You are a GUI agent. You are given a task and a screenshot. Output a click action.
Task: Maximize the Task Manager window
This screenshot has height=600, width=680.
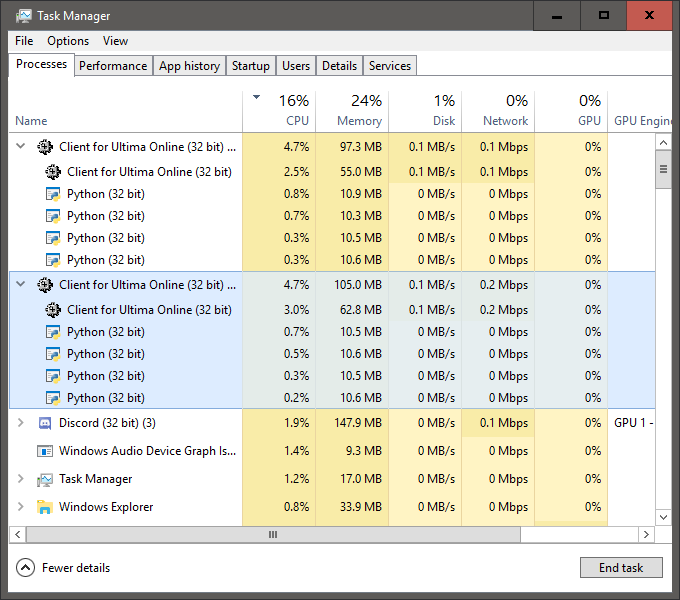coord(604,16)
